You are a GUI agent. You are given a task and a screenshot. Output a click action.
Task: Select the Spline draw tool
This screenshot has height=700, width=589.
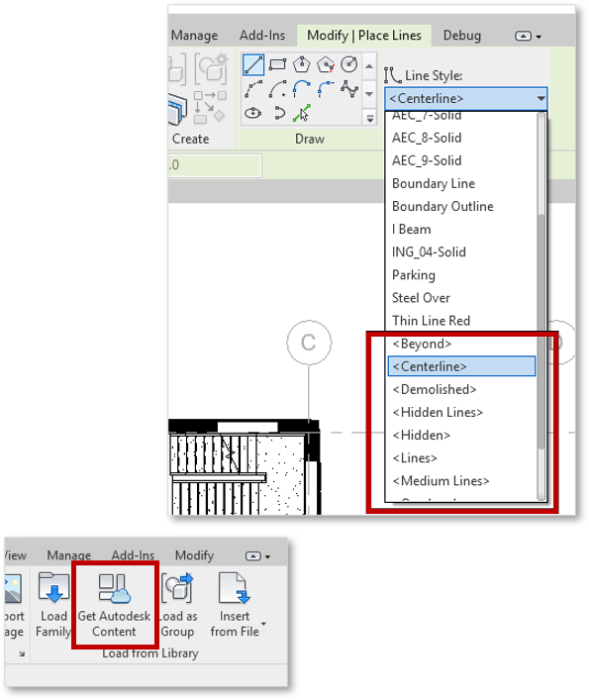coord(349,89)
